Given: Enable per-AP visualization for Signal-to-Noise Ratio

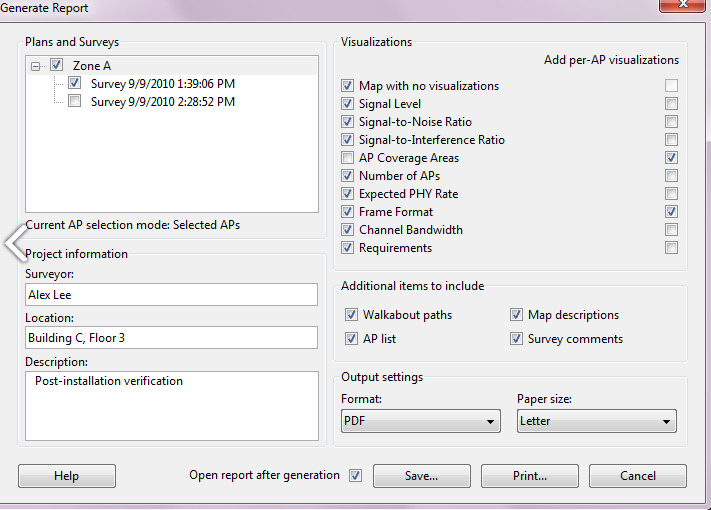Looking at the screenshot, I should (672, 121).
